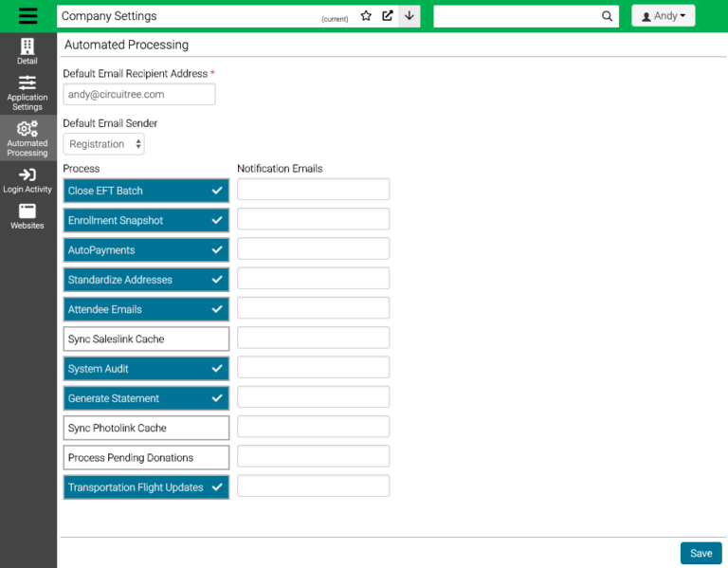
Task: Disable the System Audit process
Action: 146,369
